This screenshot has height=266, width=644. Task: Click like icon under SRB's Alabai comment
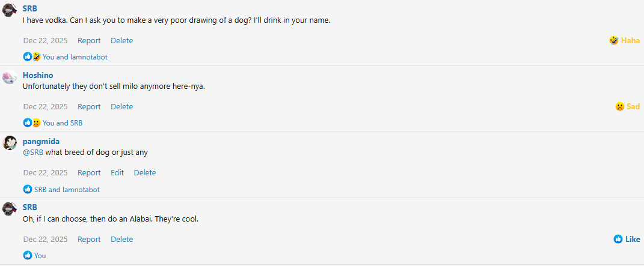pyautogui.click(x=28, y=255)
